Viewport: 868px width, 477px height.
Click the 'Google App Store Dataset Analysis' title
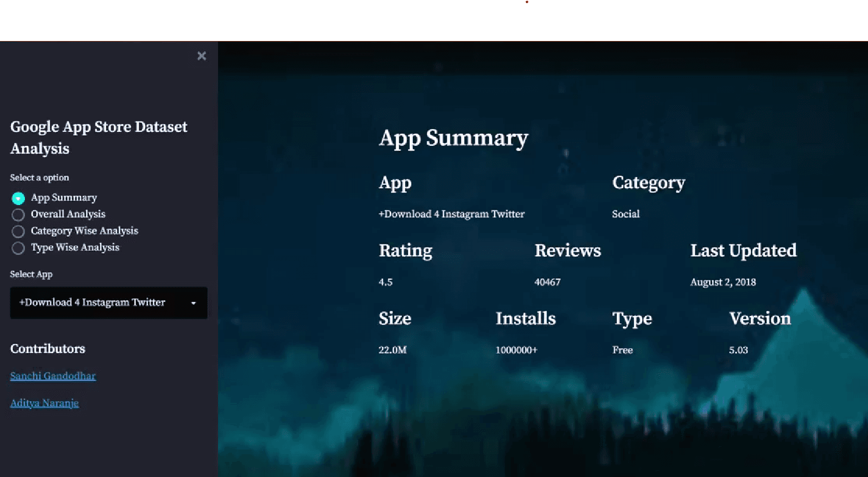coord(99,138)
